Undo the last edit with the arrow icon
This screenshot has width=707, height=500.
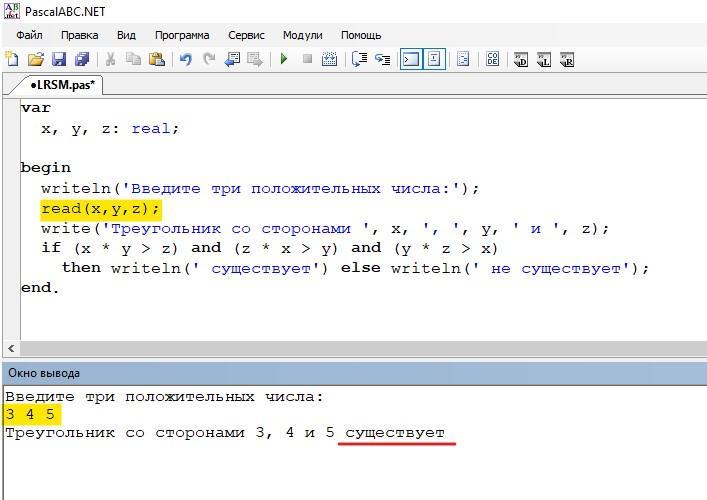point(185,59)
